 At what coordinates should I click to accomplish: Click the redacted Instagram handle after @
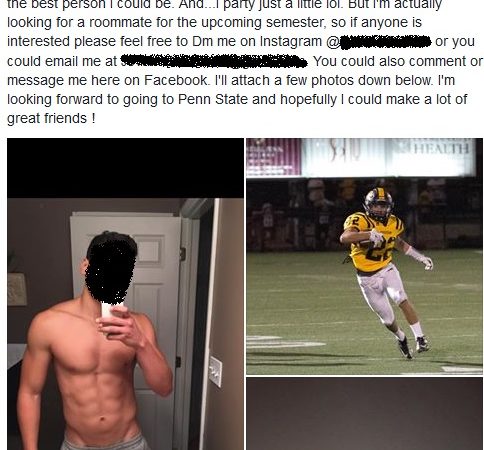click(x=385, y=42)
